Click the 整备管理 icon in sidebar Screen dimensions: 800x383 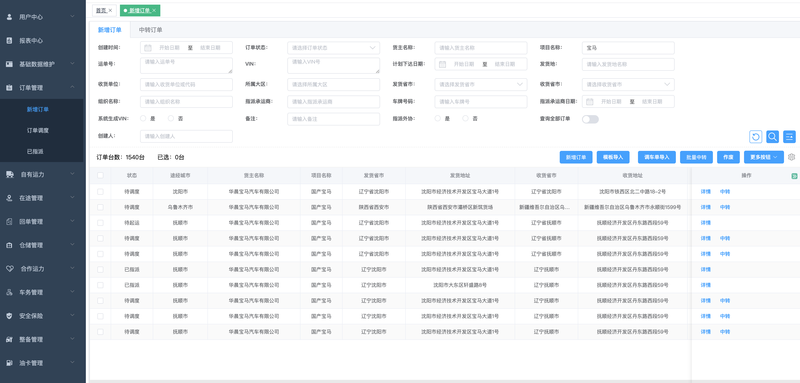pyautogui.click(x=9, y=340)
